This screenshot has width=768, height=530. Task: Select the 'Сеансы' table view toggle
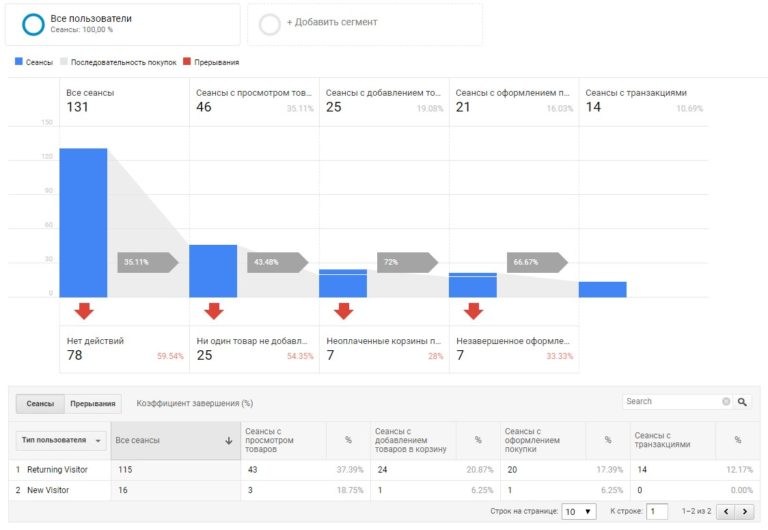pos(40,404)
